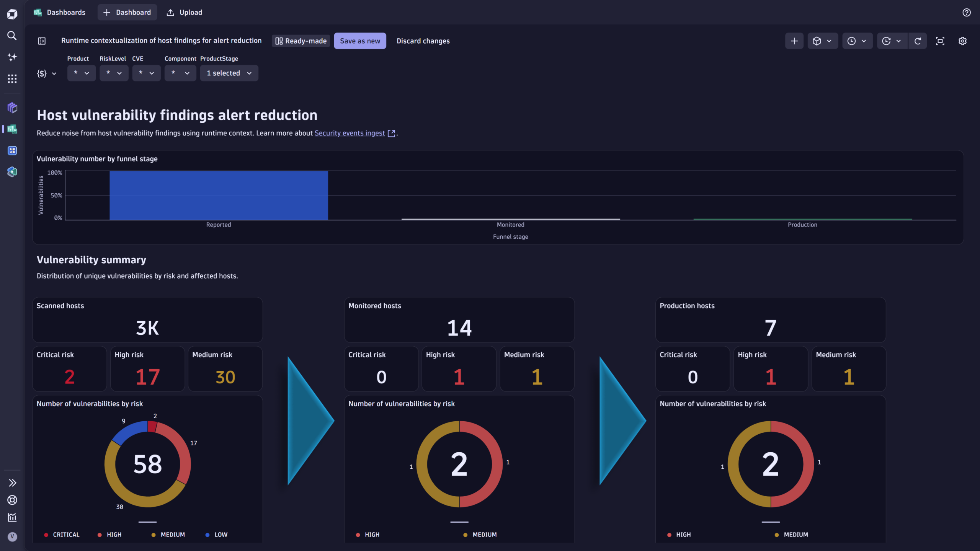Click the blue Reported funnel bar
Image resolution: width=980 pixels, height=551 pixels.
tap(219, 195)
